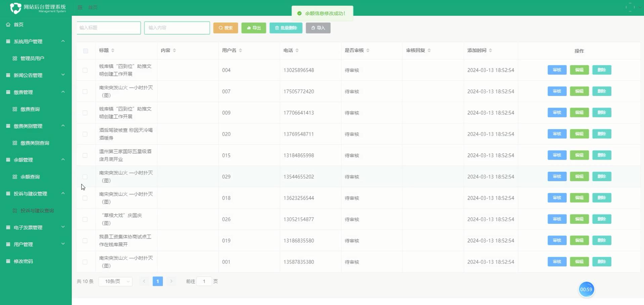Check the row for user 009
This screenshot has width=644, height=305.
(85, 113)
